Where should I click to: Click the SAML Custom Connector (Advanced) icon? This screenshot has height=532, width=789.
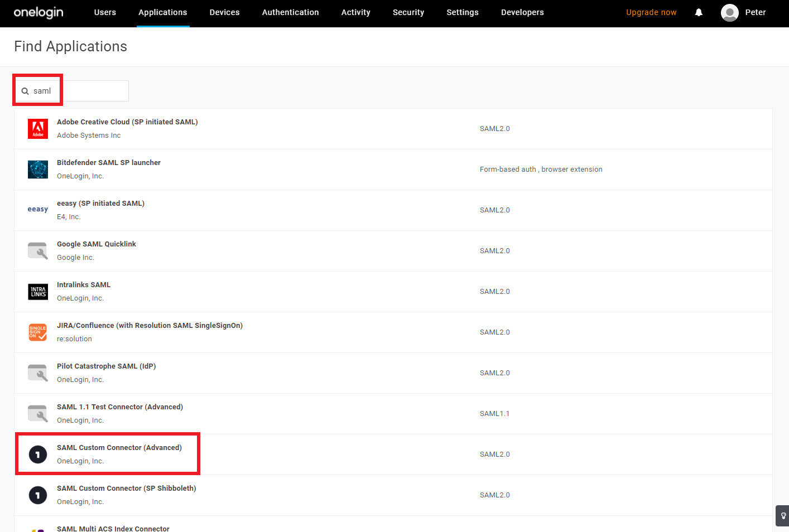(38, 454)
